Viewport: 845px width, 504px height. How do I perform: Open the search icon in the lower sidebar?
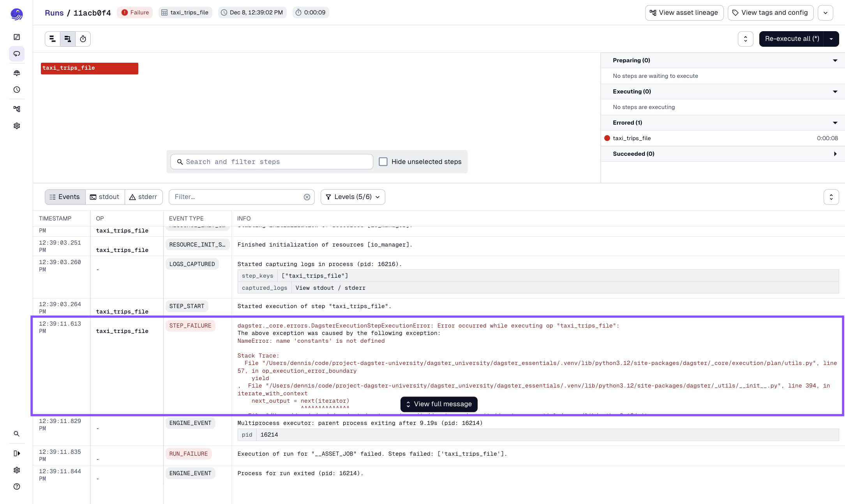[x=17, y=434]
